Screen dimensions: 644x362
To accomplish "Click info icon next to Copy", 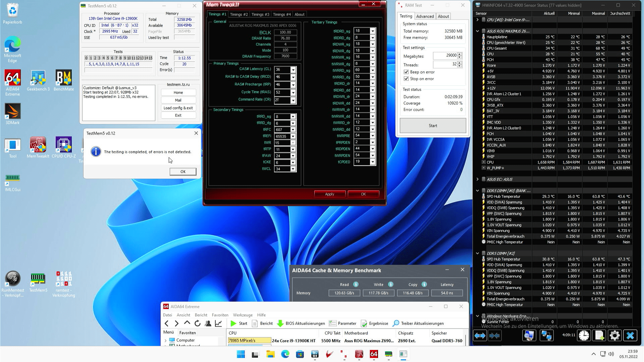I will [x=424, y=284].
